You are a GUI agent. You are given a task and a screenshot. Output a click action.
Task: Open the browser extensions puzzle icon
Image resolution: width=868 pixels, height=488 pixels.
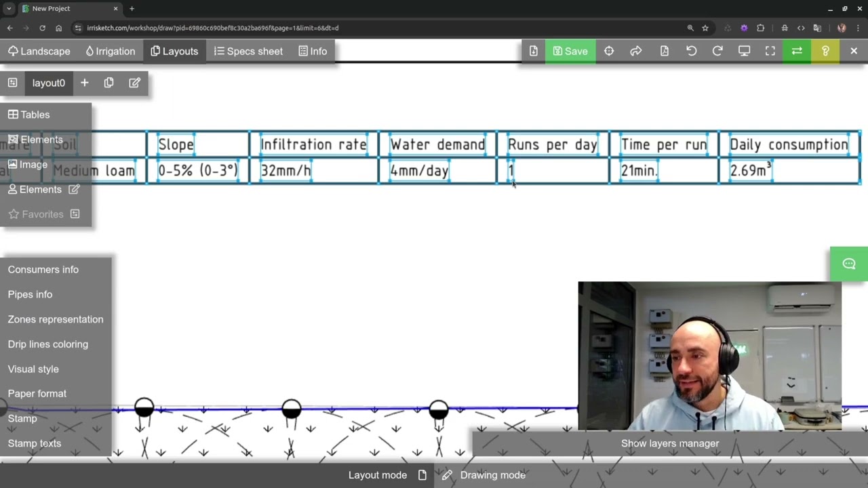(x=760, y=28)
